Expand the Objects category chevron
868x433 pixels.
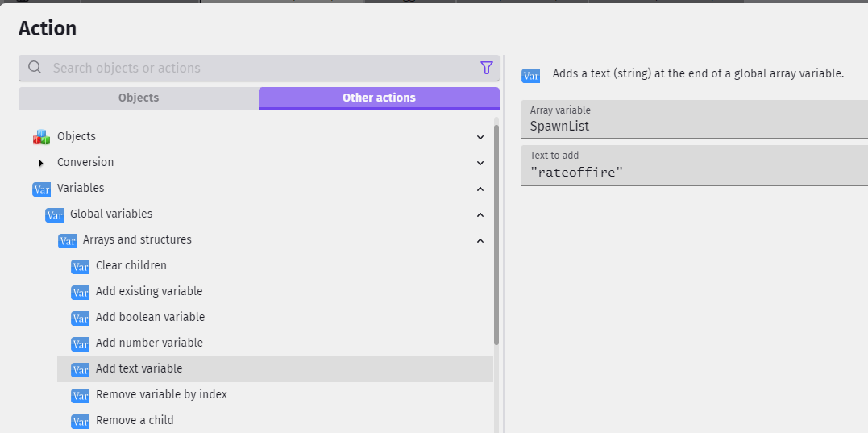[480, 137]
